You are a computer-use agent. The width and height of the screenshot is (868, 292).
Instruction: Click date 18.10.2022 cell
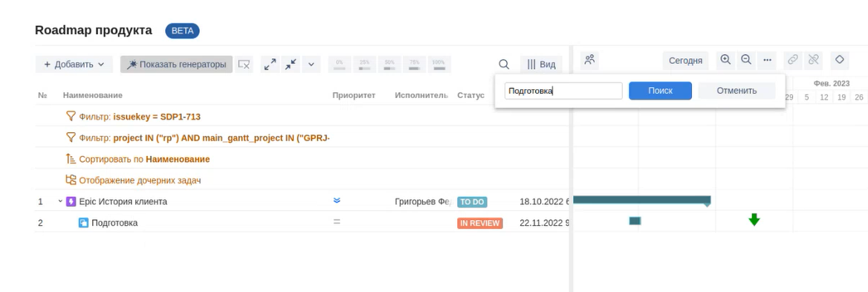click(x=544, y=202)
